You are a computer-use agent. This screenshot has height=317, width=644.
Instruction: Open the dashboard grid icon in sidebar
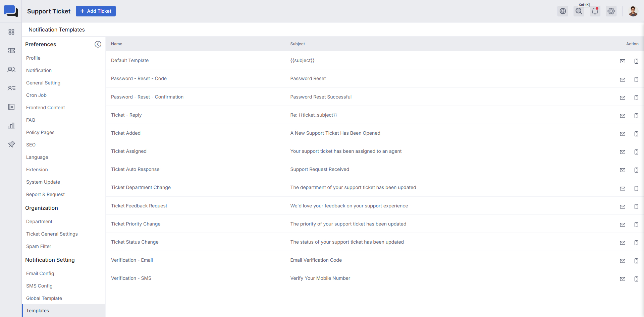[11, 32]
